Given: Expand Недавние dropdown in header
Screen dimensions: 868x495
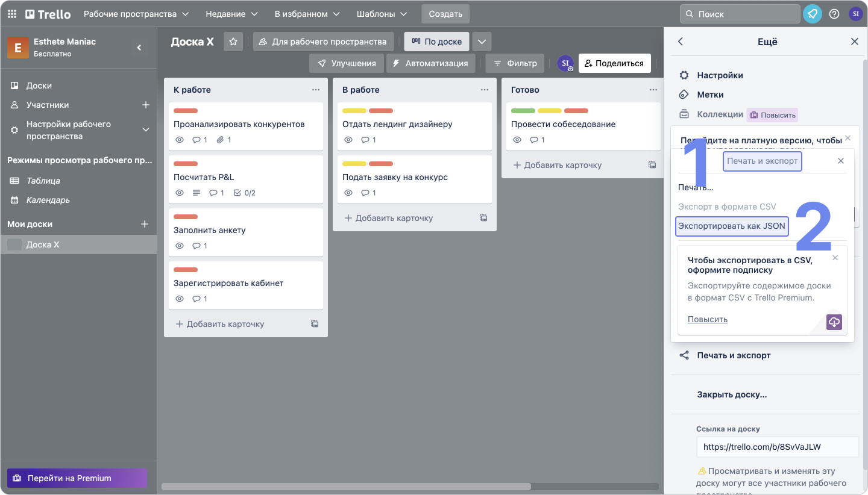Looking at the screenshot, I should [231, 14].
